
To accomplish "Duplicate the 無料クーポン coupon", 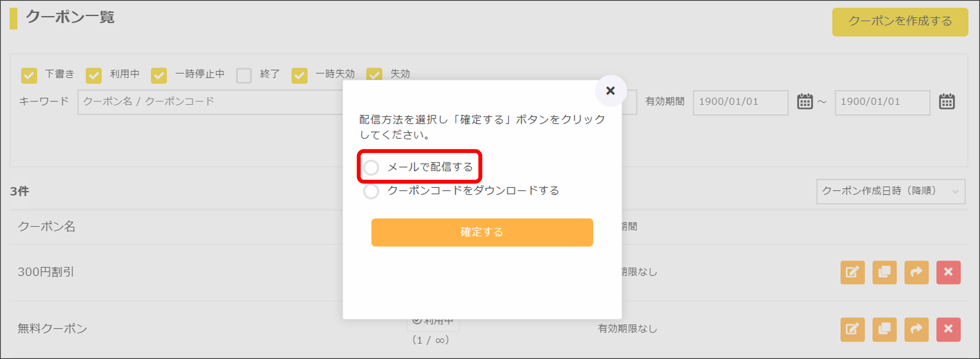I will tap(884, 329).
